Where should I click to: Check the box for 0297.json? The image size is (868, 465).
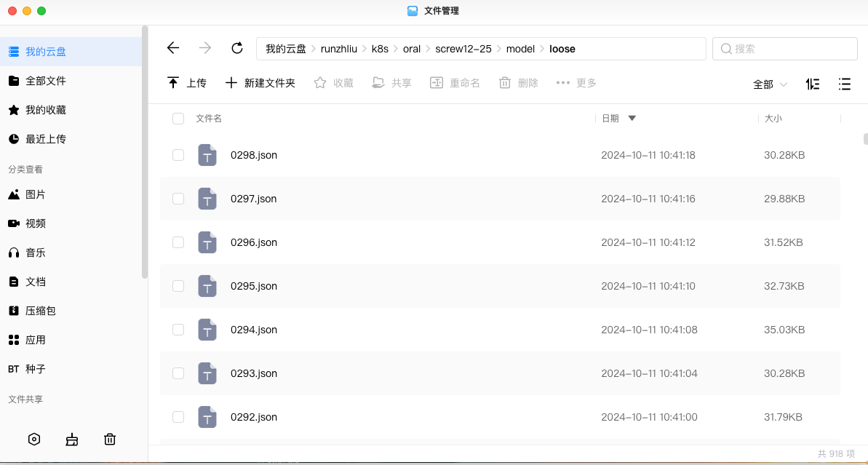click(178, 199)
